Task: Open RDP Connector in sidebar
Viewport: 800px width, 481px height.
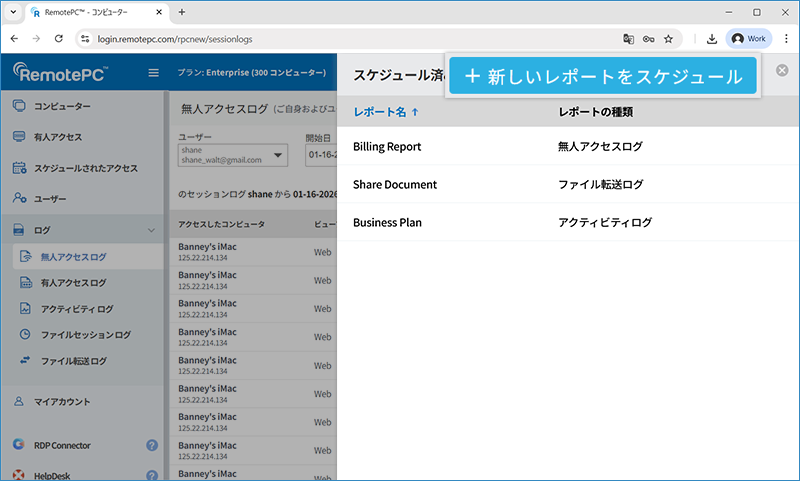Action: point(62,445)
